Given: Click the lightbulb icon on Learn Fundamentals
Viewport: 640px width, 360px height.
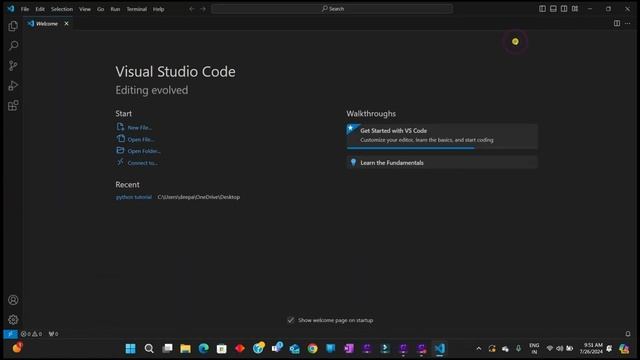Looking at the screenshot, I should click(353, 162).
